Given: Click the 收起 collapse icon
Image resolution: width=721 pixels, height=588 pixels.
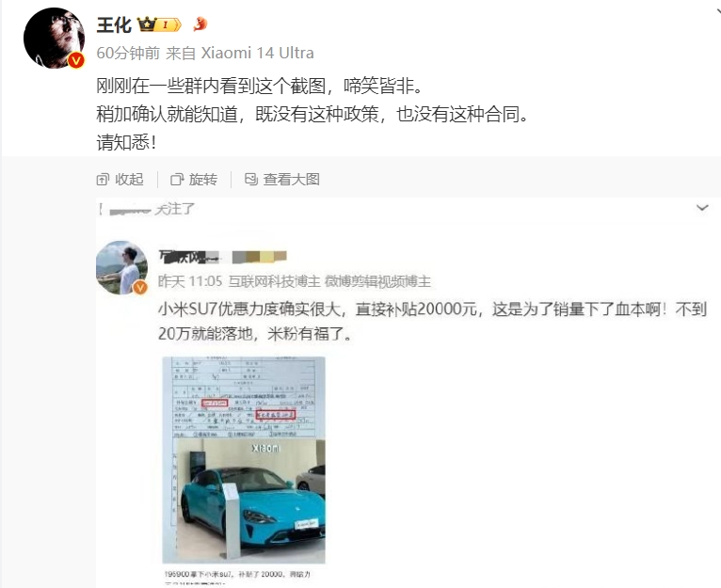Looking at the screenshot, I should click(x=103, y=180).
